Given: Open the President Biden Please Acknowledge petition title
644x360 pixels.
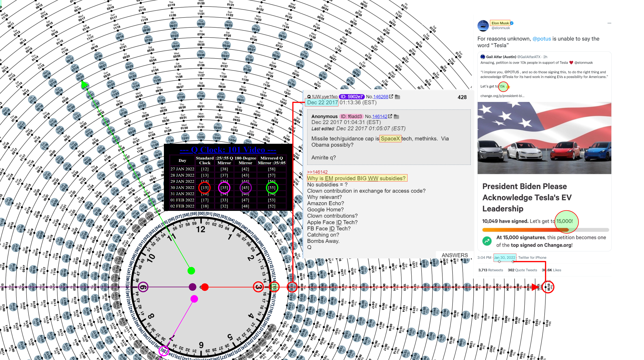Looking at the screenshot, I should point(527,197).
